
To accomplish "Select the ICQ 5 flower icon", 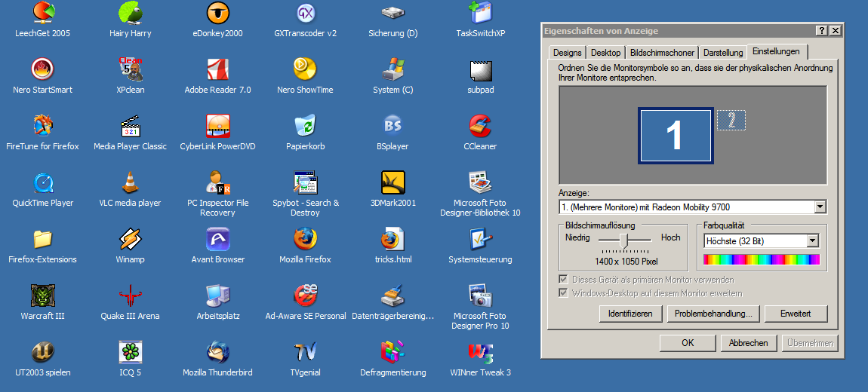I will click(130, 352).
